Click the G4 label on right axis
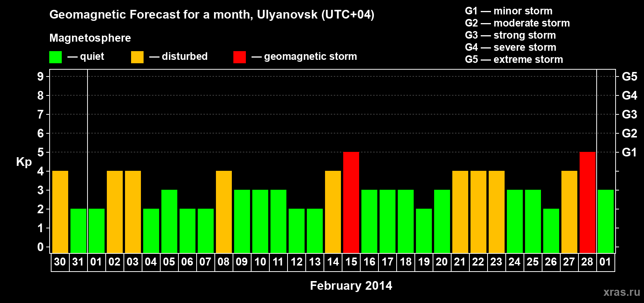Viewport: 644px width, 303px height. [x=629, y=95]
